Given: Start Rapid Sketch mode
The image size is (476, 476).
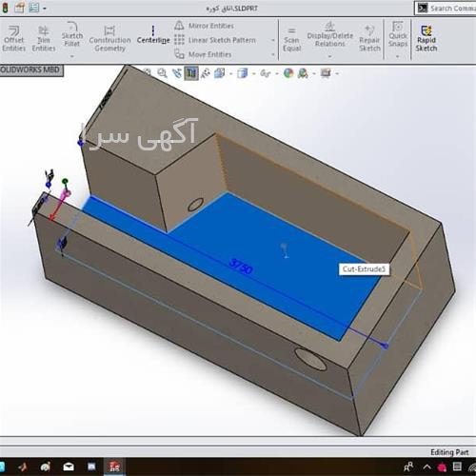Looking at the screenshot, I should pos(426,39).
